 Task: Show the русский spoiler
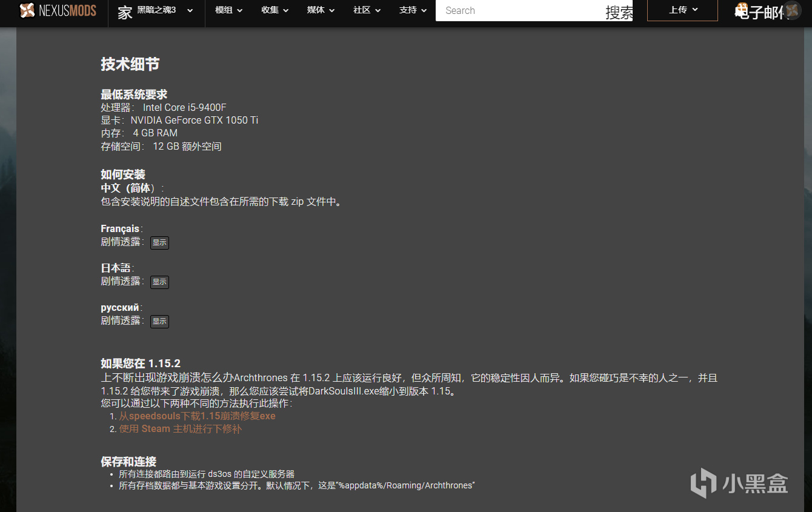(x=159, y=321)
